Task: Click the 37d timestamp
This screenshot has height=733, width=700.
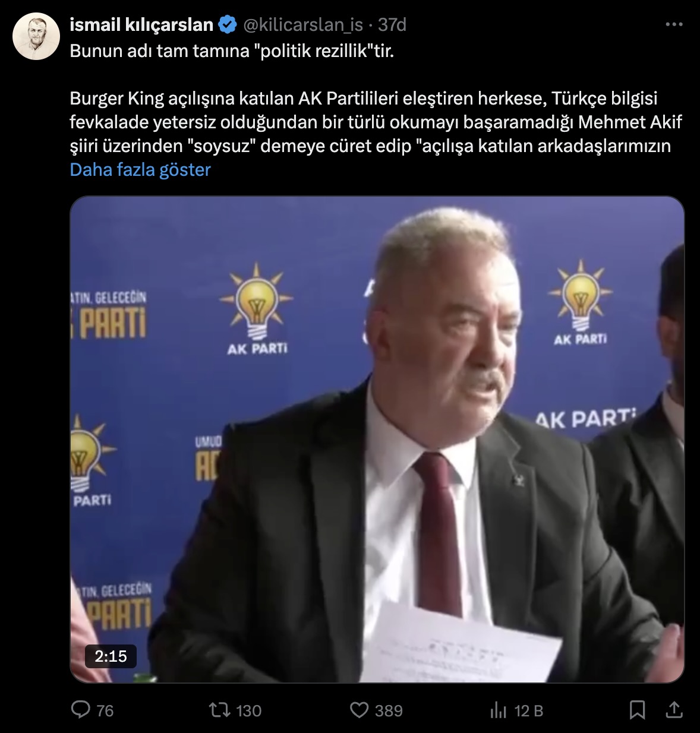Action: pyautogui.click(x=392, y=25)
